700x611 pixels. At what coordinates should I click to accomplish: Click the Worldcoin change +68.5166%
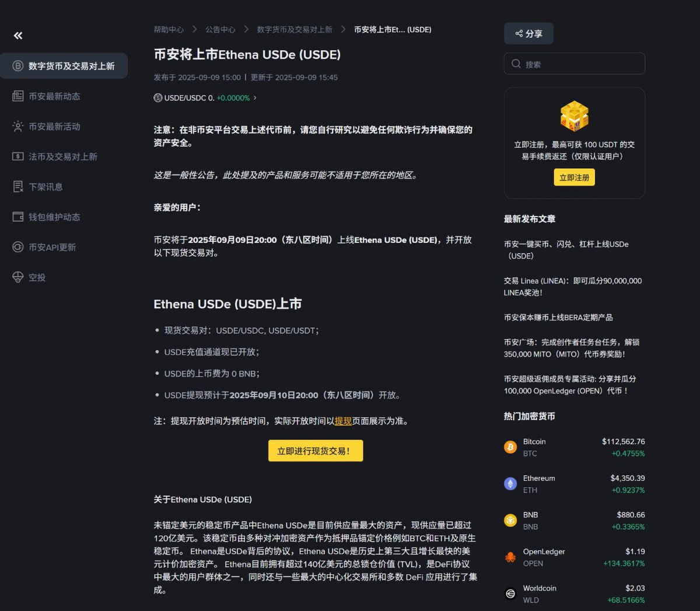[626, 600]
